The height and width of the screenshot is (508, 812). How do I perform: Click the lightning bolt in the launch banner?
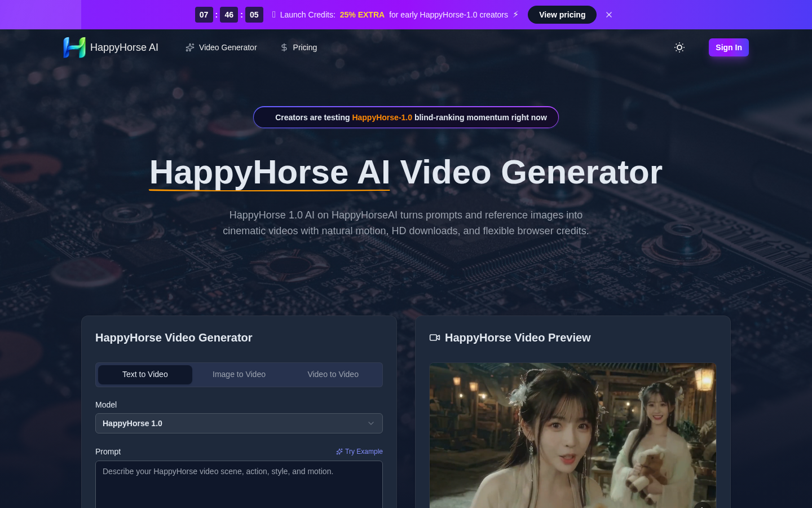click(x=515, y=15)
